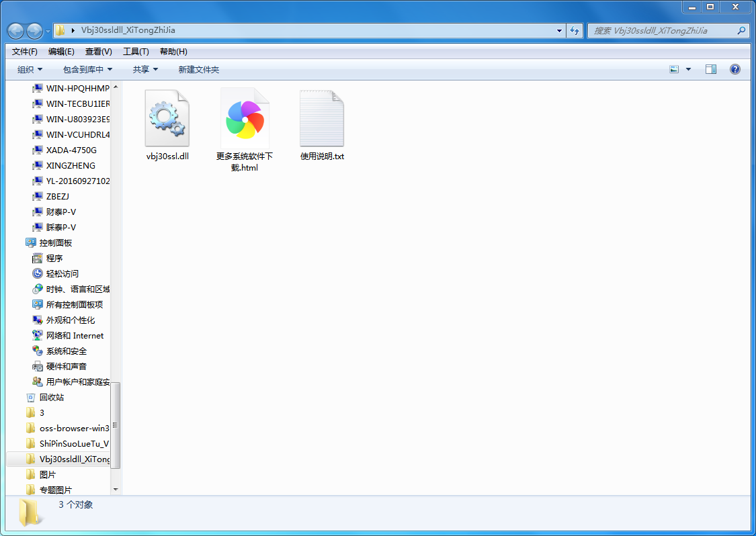Open the 帮助(H) menu
The width and height of the screenshot is (756, 536).
coord(173,52)
